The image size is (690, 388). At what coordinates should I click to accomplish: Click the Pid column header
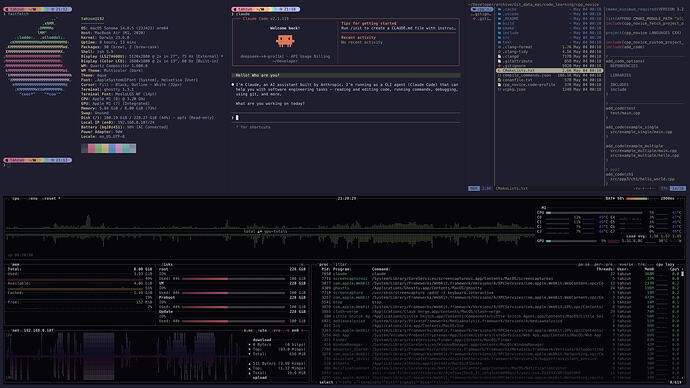pyautogui.click(x=326, y=269)
